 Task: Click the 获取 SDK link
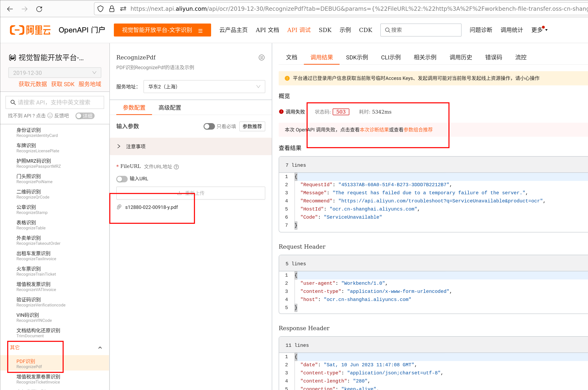(63, 84)
